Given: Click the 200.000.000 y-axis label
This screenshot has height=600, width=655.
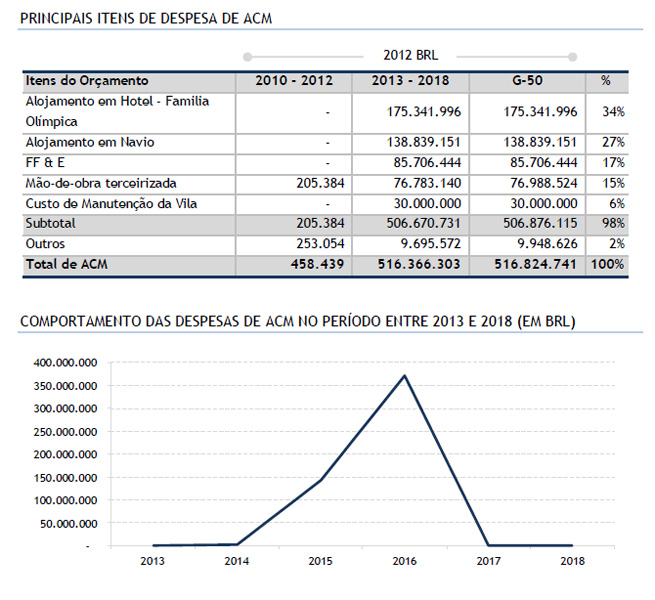Looking at the screenshot, I should click(x=66, y=455).
